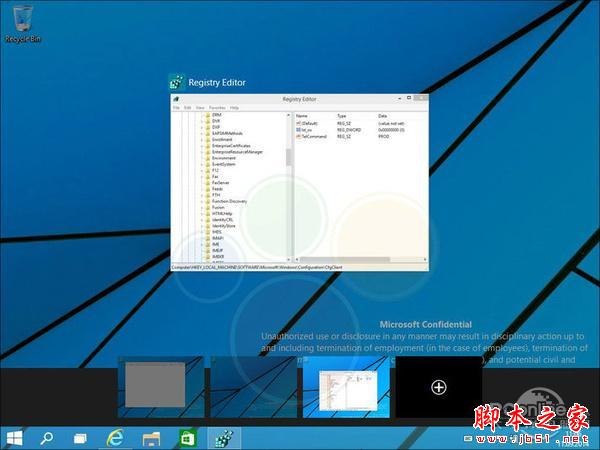Switch to the first virtual desktop thumbnail
This screenshot has width=600, height=450.
(x=161, y=386)
